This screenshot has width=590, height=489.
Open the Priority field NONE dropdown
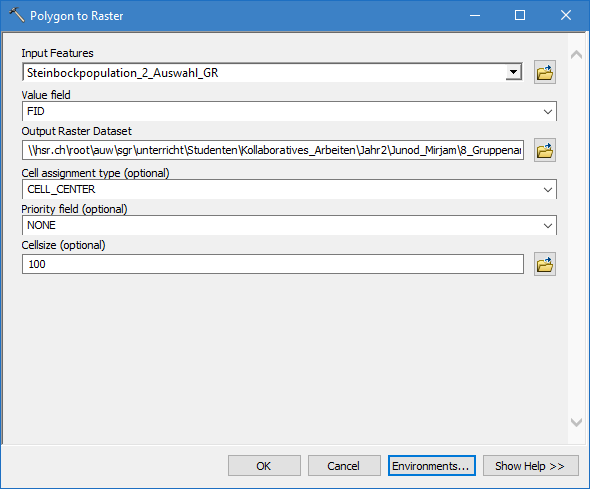coord(547,226)
